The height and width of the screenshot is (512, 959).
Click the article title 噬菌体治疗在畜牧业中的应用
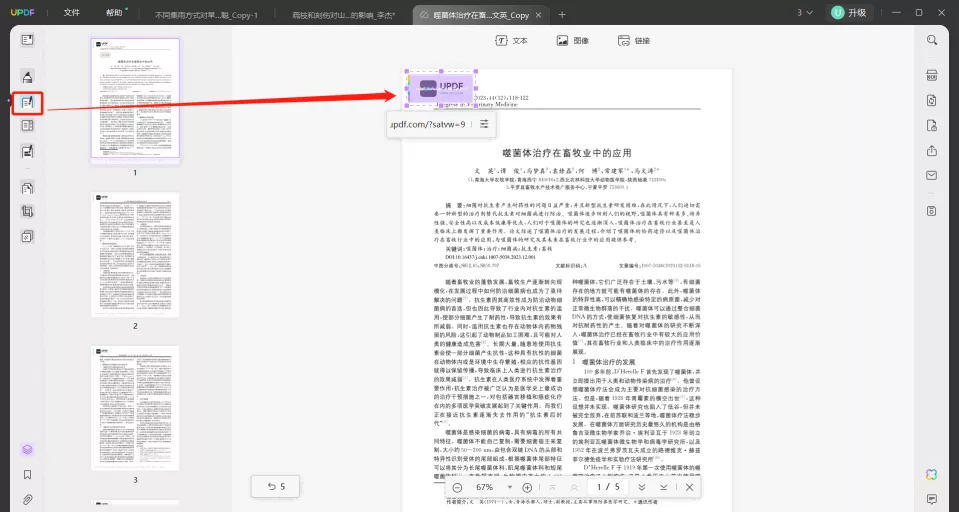coord(566,153)
